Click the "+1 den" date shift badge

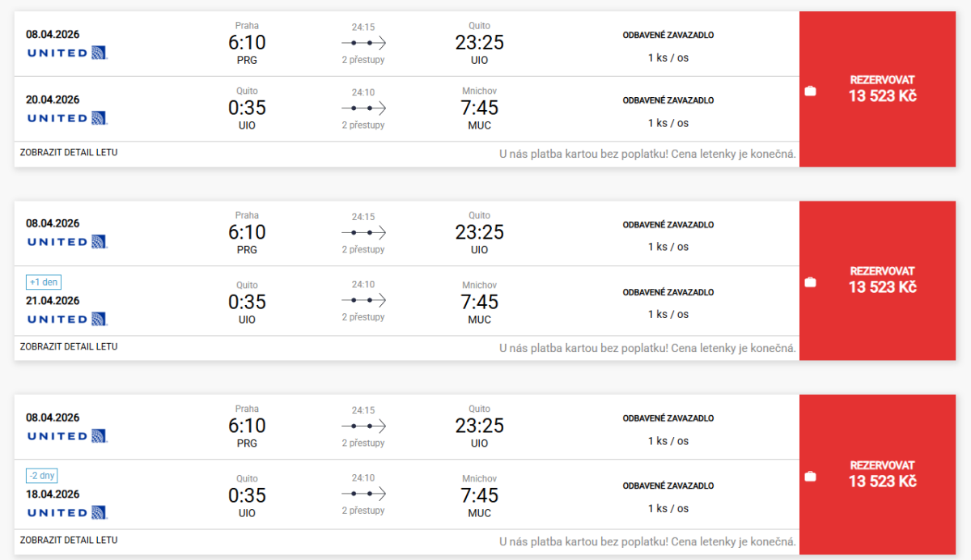coord(44,282)
